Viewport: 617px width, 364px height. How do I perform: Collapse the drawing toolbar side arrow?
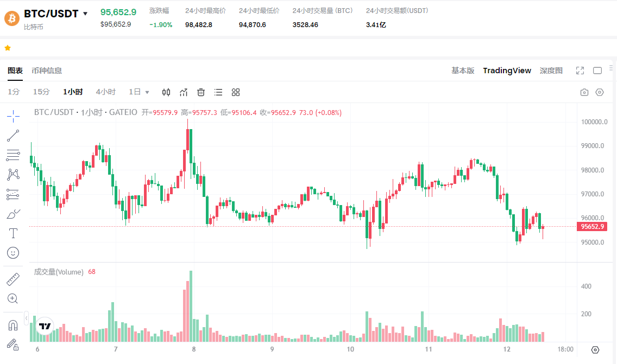click(26, 317)
